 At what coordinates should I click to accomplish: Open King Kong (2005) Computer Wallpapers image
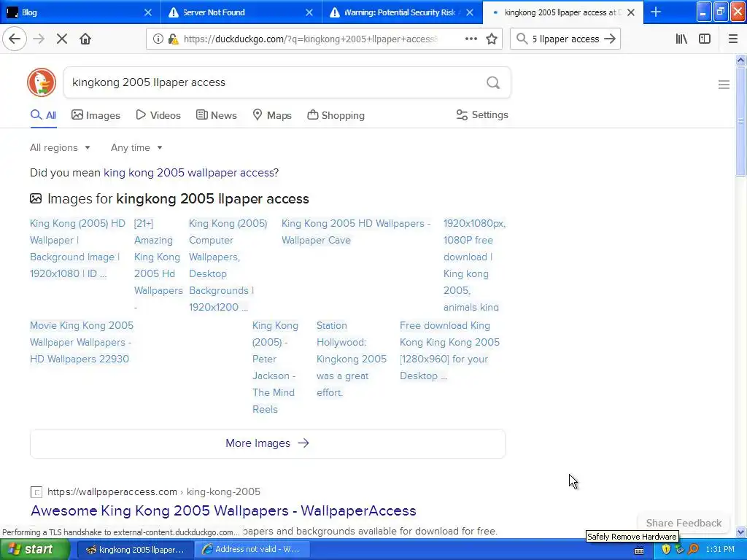pos(228,265)
